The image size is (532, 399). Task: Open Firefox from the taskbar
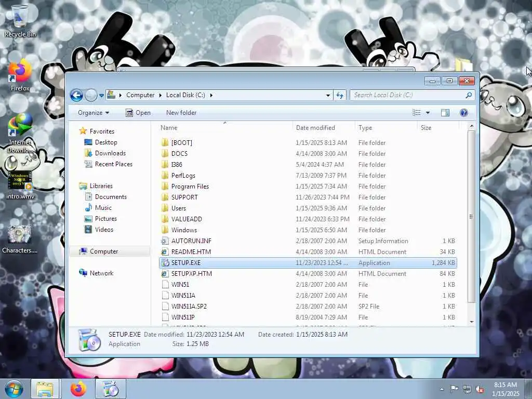point(78,389)
